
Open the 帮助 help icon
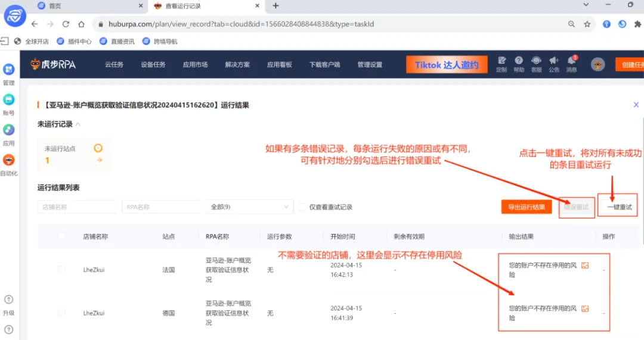click(x=519, y=64)
